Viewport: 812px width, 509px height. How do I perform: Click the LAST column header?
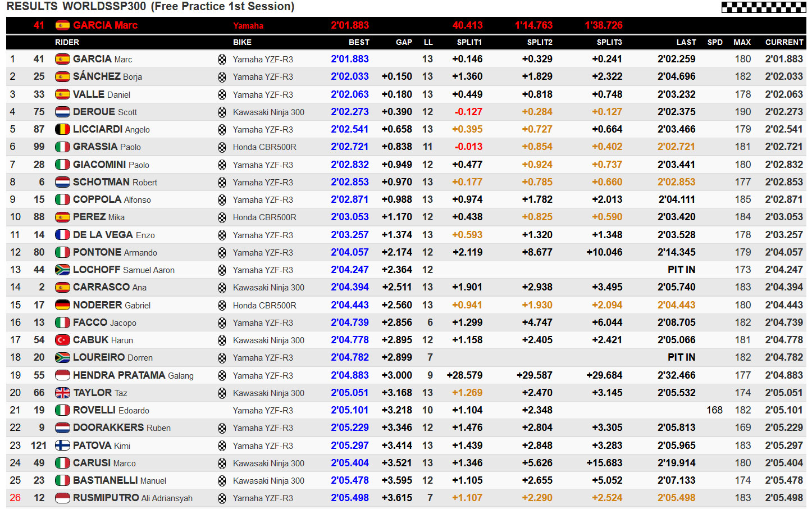[686, 42]
